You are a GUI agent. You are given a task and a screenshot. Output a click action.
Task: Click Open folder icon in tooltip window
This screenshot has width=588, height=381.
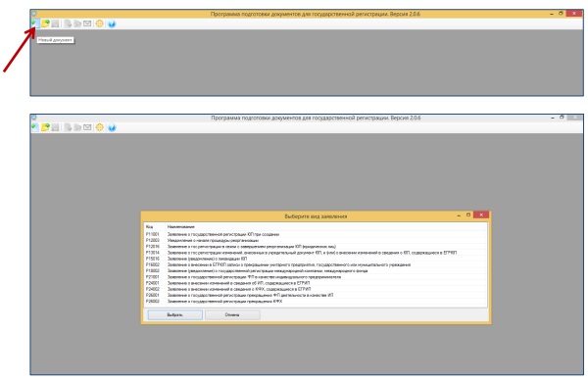[45, 24]
